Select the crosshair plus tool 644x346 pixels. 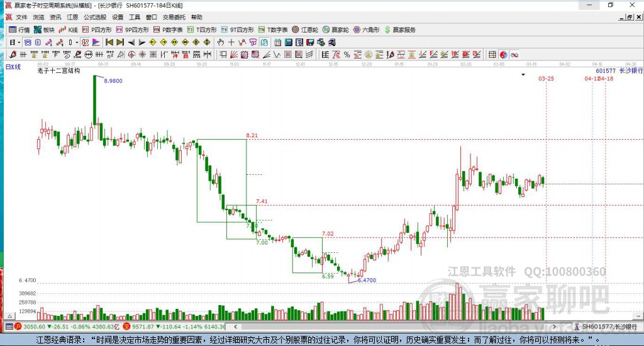coord(231,42)
